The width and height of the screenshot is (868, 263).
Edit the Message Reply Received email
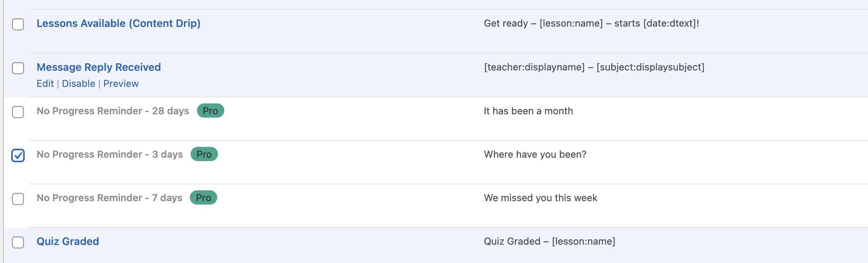tap(45, 84)
